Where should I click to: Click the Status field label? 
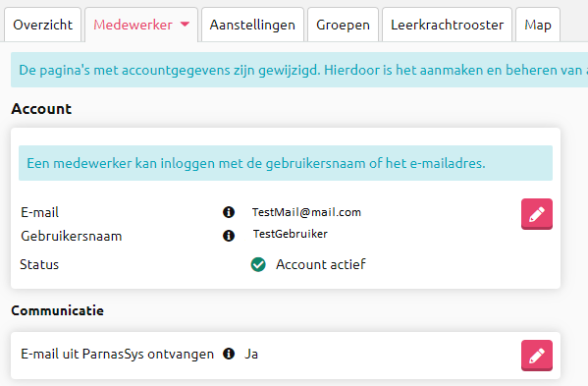[x=39, y=264]
